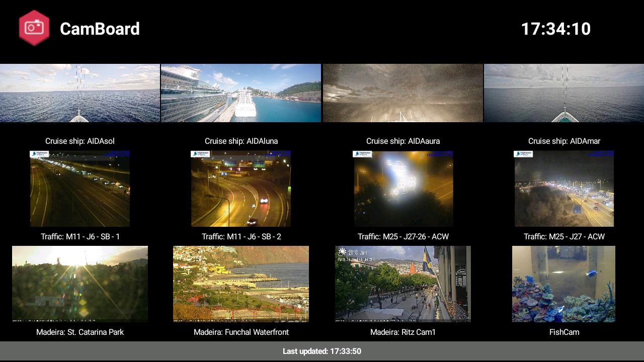Open the Madeira Ritz Cam1 feed
Viewport: 644px width, 362px height.
click(x=403, y=284)
